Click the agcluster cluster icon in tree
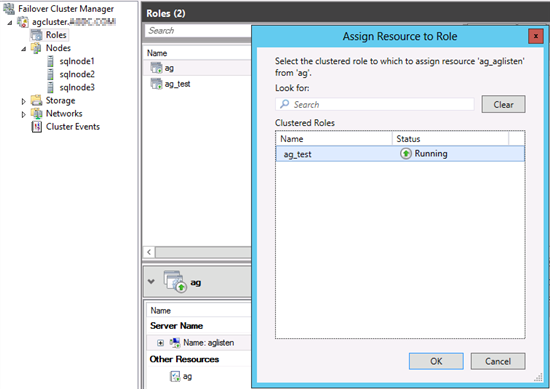This screenshot has height=389, width=550. (23, 22)
